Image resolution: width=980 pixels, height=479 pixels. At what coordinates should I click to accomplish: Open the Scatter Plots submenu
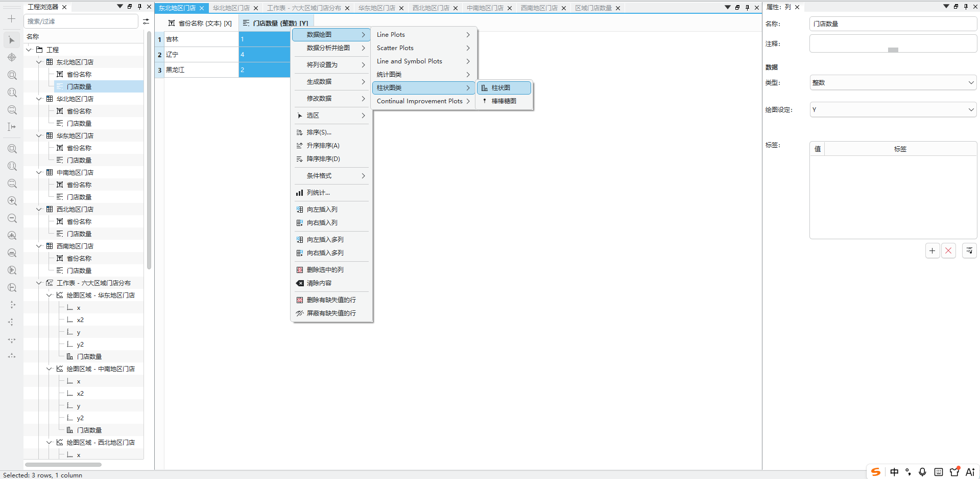tap(423, 48)
